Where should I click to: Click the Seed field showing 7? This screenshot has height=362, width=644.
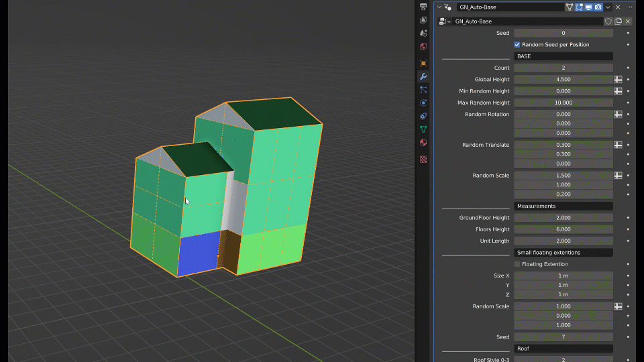click(x=563, y=337)
